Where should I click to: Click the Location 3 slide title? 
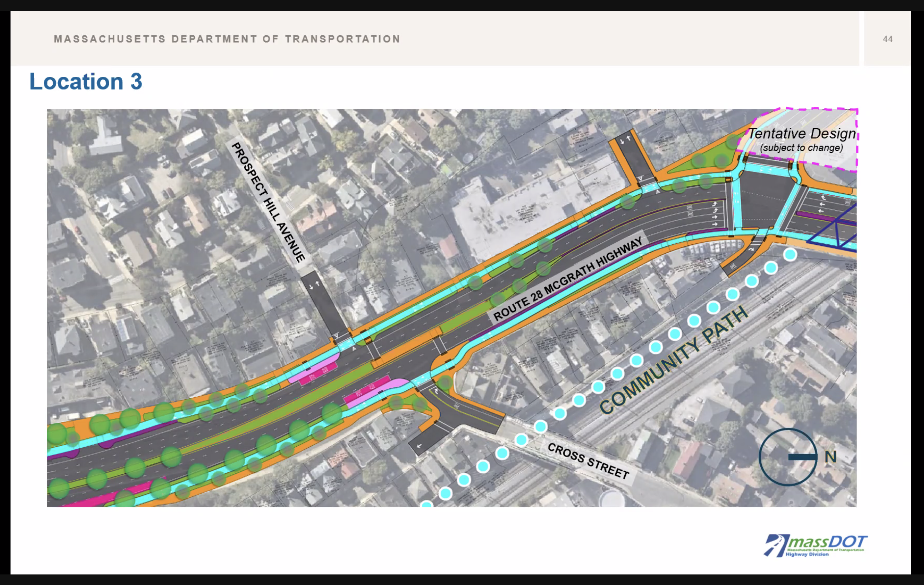[x=86, y=81]
